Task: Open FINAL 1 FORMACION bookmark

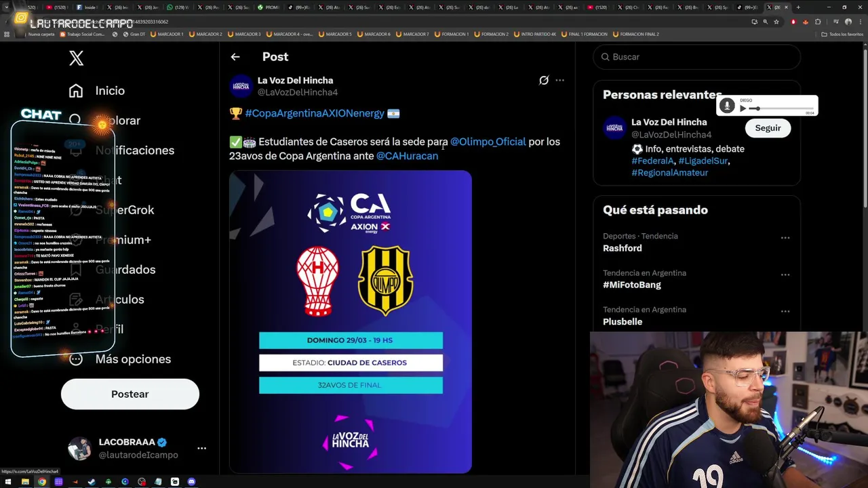Action: (x=584, y=34)
